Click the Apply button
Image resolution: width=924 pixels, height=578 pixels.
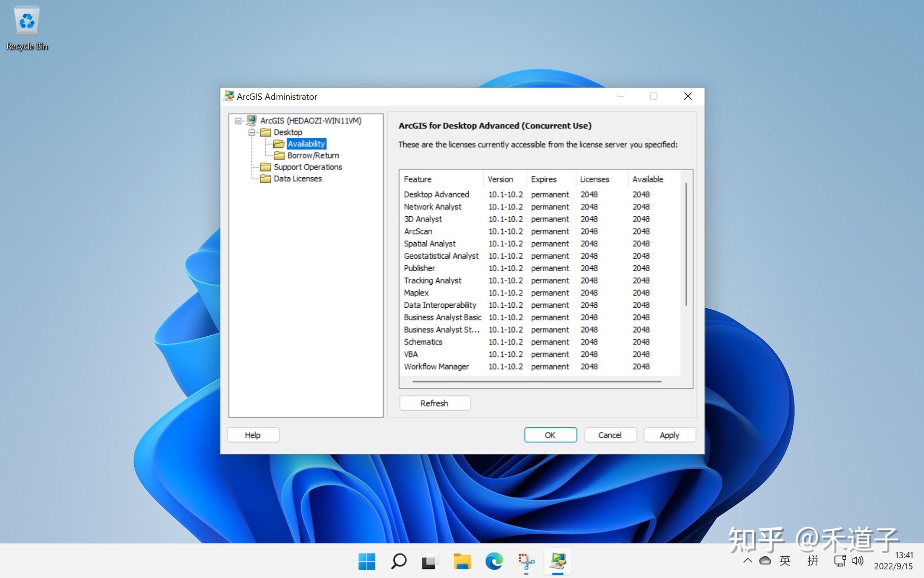(x=669, y=434)
